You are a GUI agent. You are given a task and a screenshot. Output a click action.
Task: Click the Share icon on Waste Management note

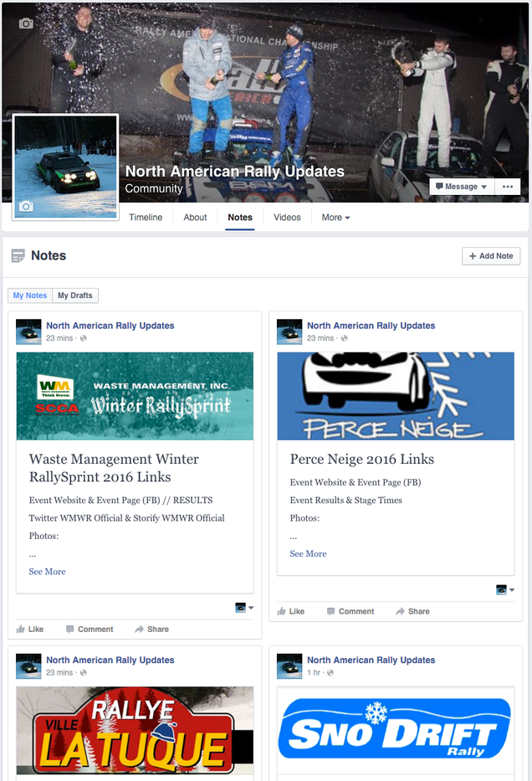pyautogui.click(x=140, y=629)
